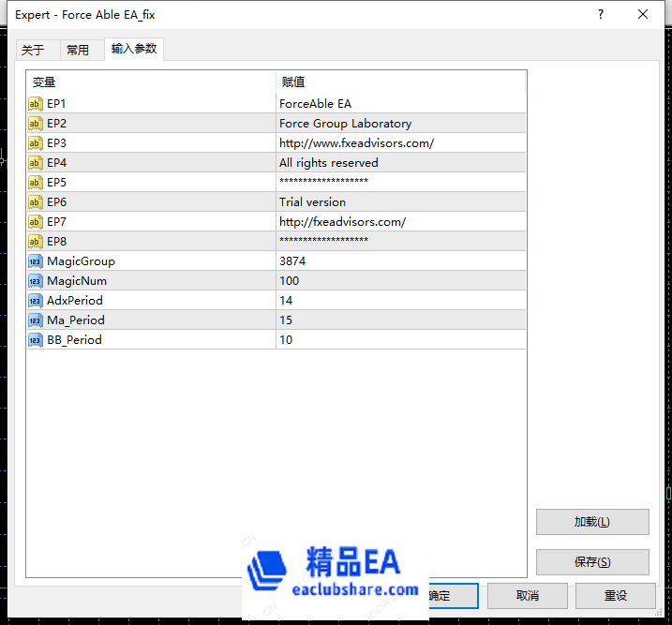Select the value ForceAble EA
This screenshot has width=672, height=625.
tap(316, 104)
